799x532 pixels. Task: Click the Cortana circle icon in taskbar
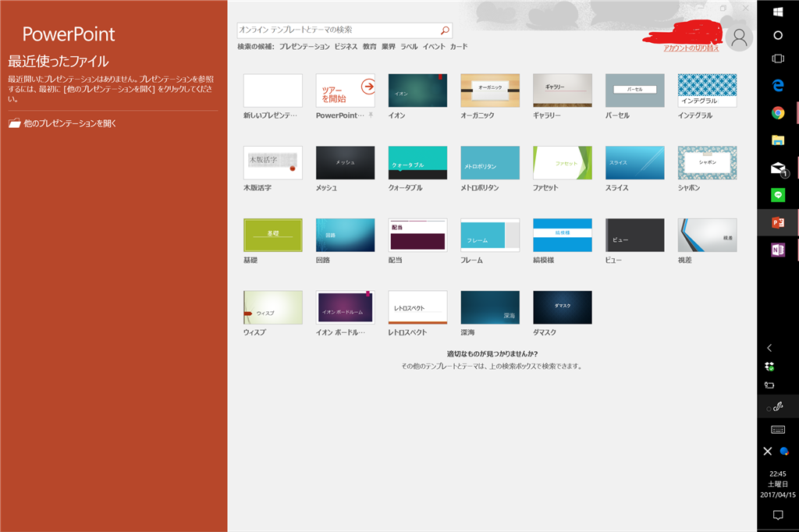pos(778,35)
